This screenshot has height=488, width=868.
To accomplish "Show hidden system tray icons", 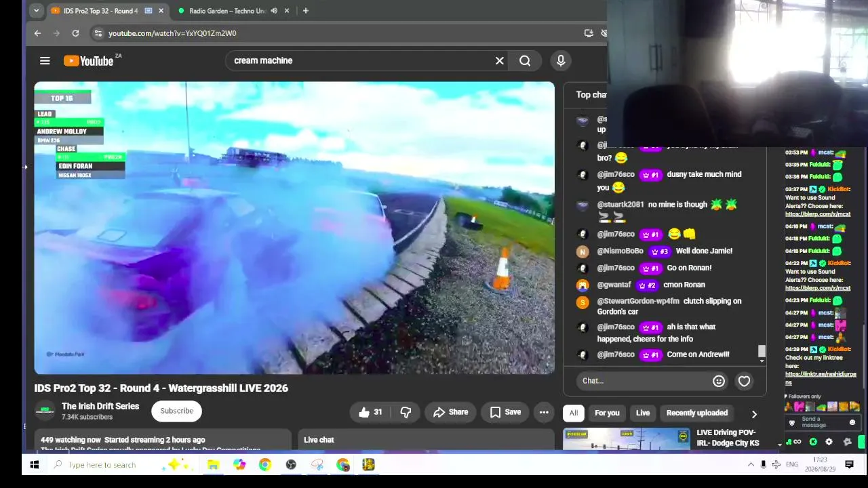I will coord(751,465).
